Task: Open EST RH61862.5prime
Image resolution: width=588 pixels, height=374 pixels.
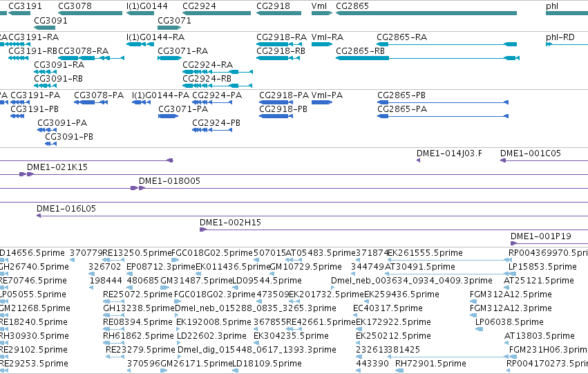Action: [x=113, y=344]
